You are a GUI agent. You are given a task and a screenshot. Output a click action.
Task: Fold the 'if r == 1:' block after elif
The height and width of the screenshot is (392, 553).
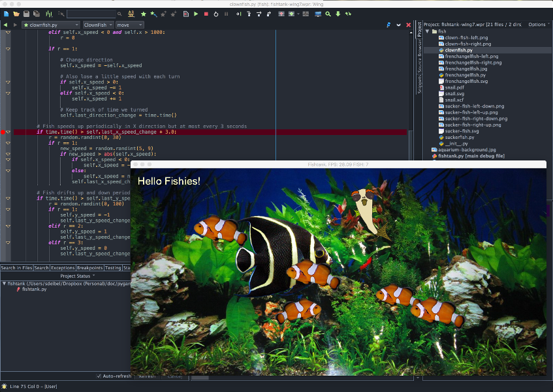pos(8,49)
